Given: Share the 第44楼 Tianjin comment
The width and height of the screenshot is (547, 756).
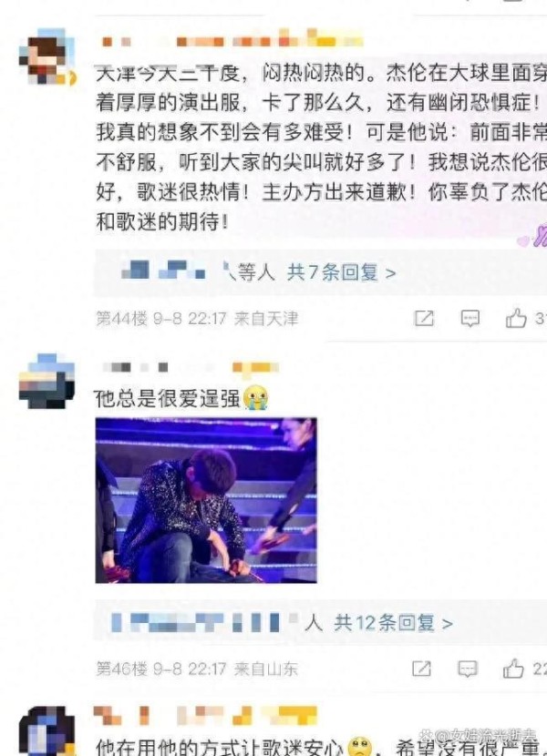Looking at the screenshot, I should [424, 318].
